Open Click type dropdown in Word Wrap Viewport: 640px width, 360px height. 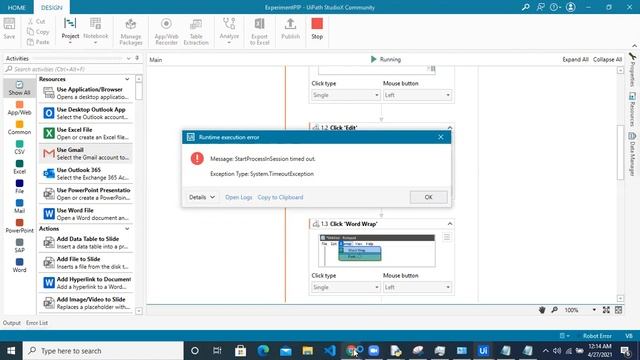click(346, 287)
